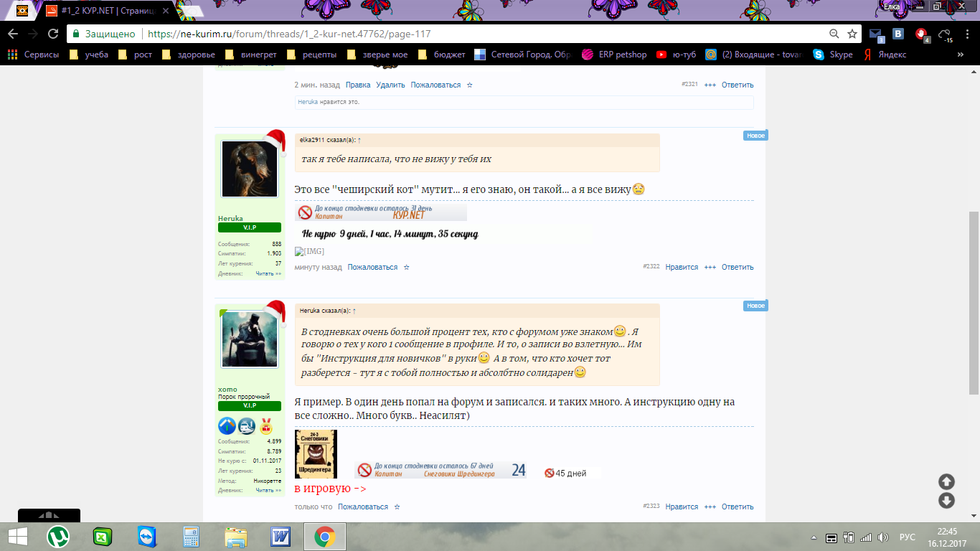
Task: Open the ю-туб bookmark
Action: coord(675,55)
